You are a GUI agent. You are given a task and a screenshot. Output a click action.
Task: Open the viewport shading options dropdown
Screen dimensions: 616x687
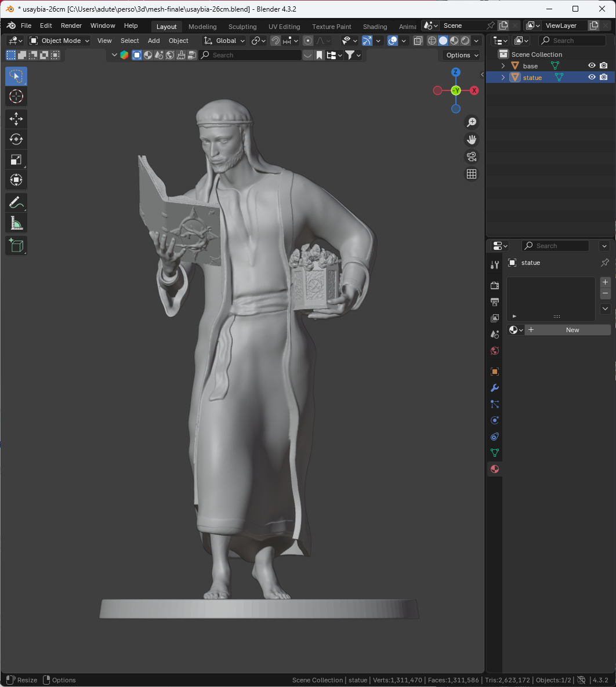coord(477,41)
